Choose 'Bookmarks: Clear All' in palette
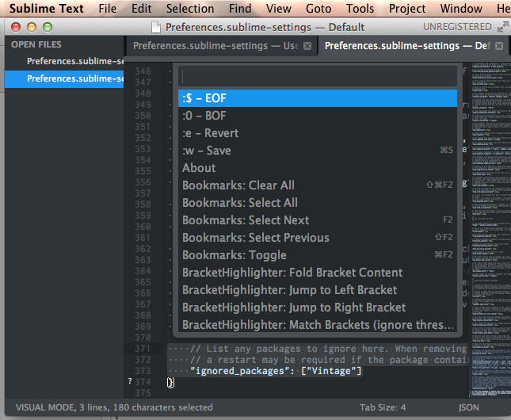The height and width of the screenshot is (420, 511). (318, 185)
